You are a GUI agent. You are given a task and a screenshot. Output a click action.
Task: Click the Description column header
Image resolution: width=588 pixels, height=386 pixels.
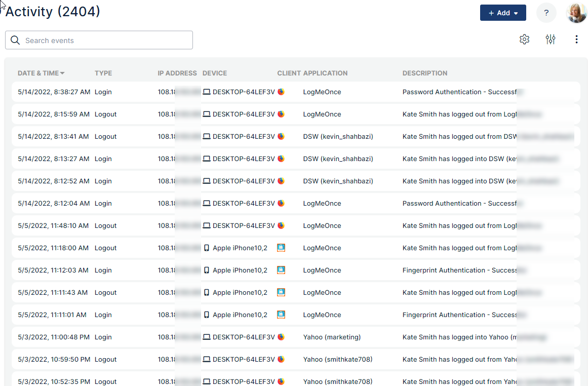click(x=425, y=73)
